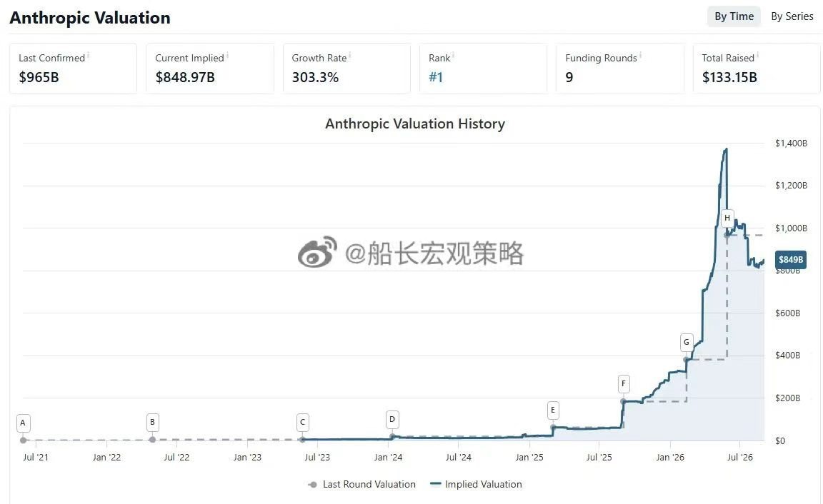Click the $400B y-axis label

click(x=788, y=356)
